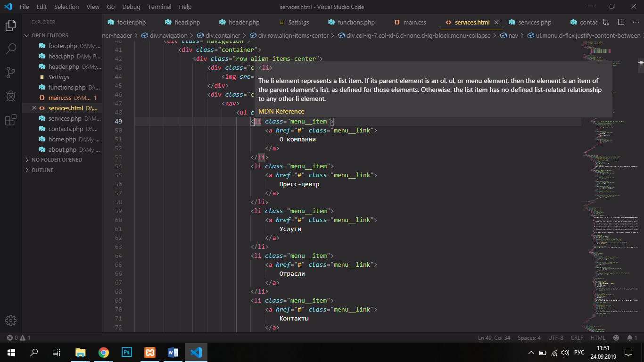Follow the MDN Reference link in hover
Viewport: 644px width, 362px height.
coord(281,111)
